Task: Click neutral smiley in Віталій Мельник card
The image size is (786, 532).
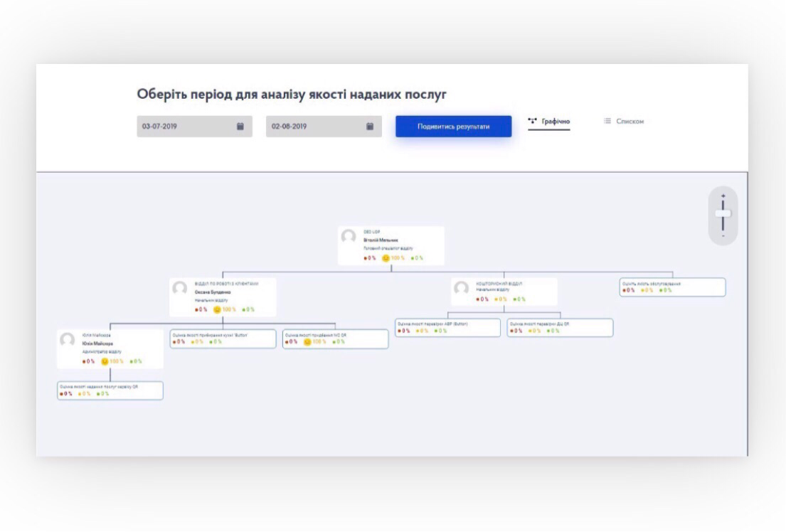Action: (x=386, y=258)
